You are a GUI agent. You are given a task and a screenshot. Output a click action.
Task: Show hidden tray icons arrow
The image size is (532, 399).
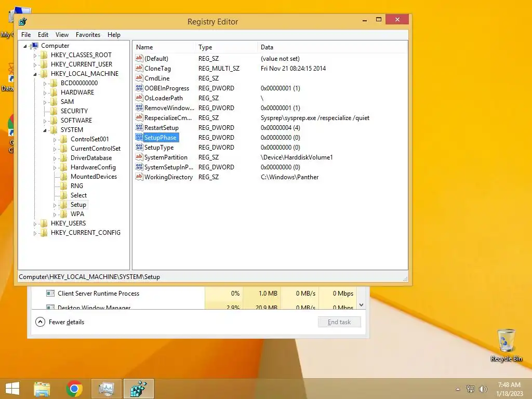(458, 389)
